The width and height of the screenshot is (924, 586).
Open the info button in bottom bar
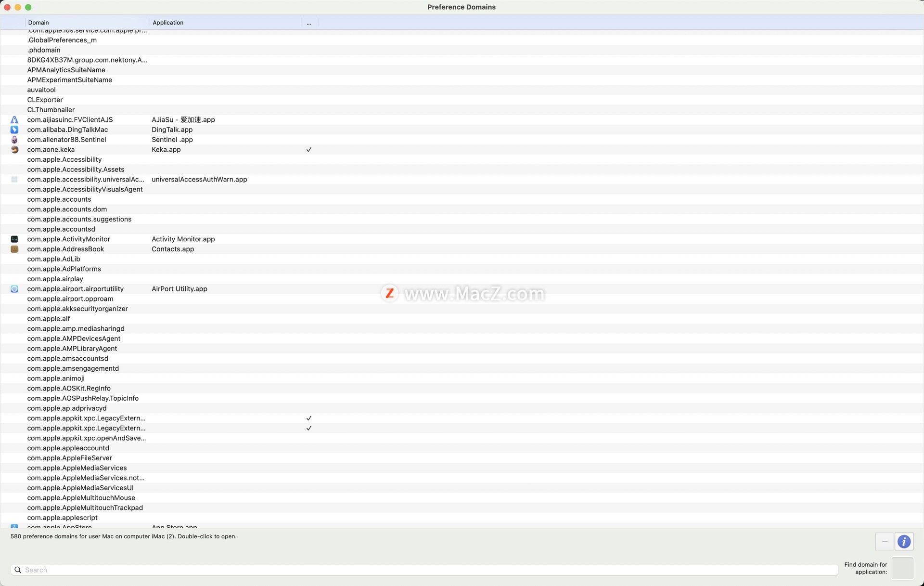904,542
